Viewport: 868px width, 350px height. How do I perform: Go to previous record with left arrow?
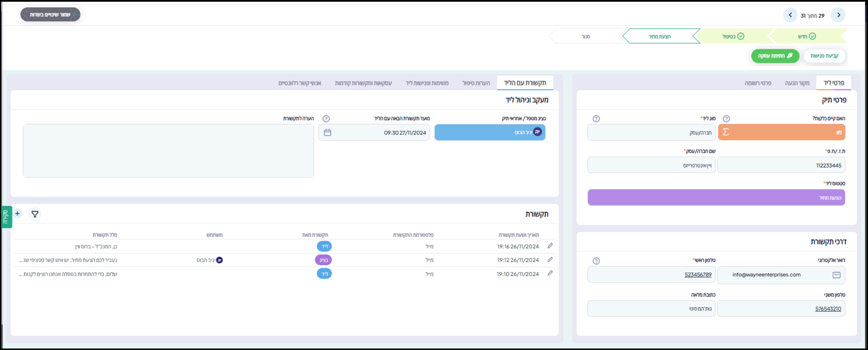[790, 15]
